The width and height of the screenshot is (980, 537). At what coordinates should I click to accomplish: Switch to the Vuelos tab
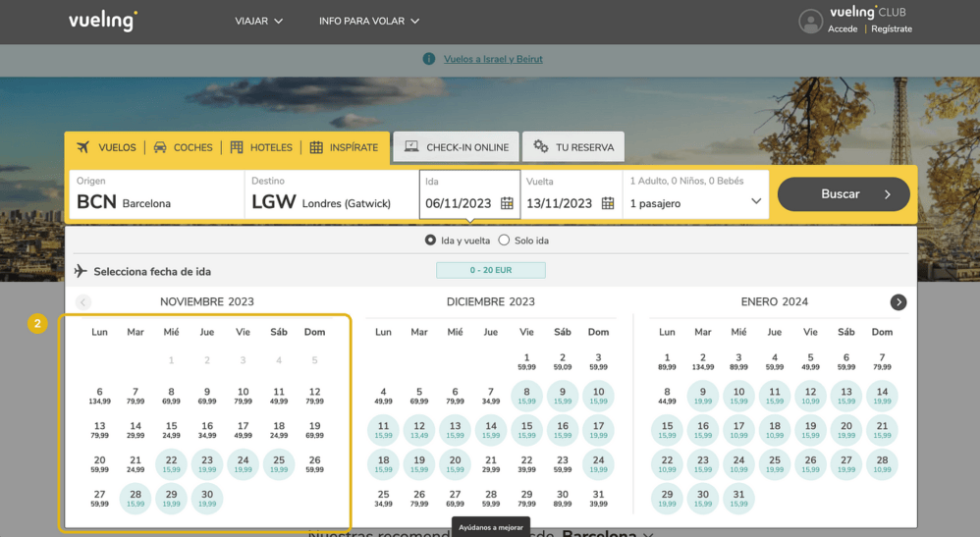106,147
